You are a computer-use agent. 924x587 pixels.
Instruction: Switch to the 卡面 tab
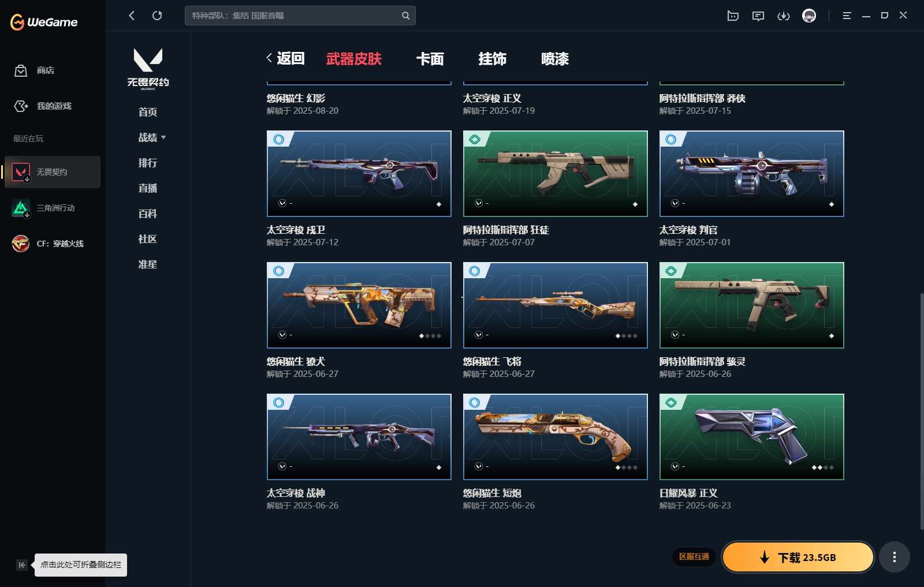(430, 59)
